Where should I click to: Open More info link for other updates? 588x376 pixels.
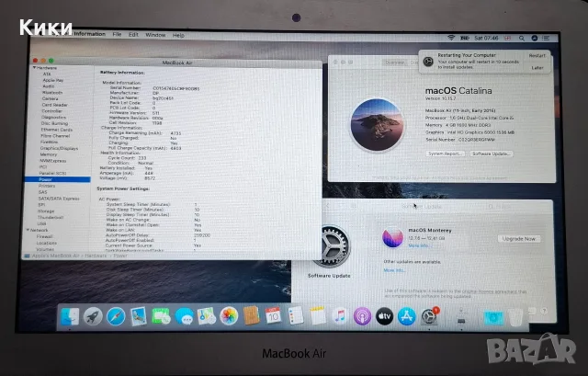(394, 270)
